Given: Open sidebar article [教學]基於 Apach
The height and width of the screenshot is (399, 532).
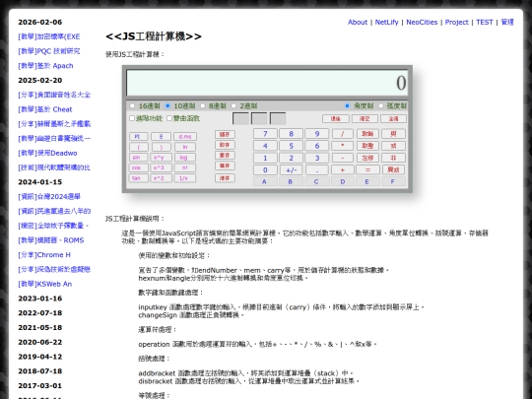Looking at the screenshot, I should point(45,66).
